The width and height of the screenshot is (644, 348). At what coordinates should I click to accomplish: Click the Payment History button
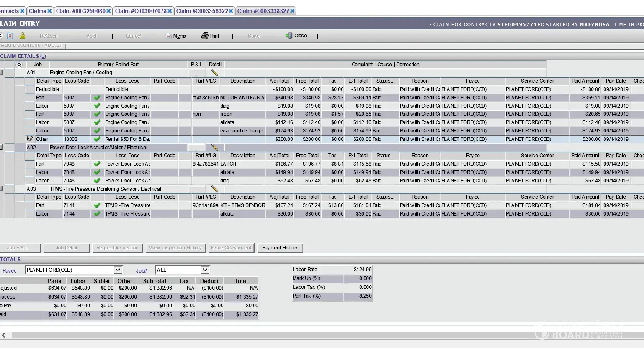tap(280, 248)
